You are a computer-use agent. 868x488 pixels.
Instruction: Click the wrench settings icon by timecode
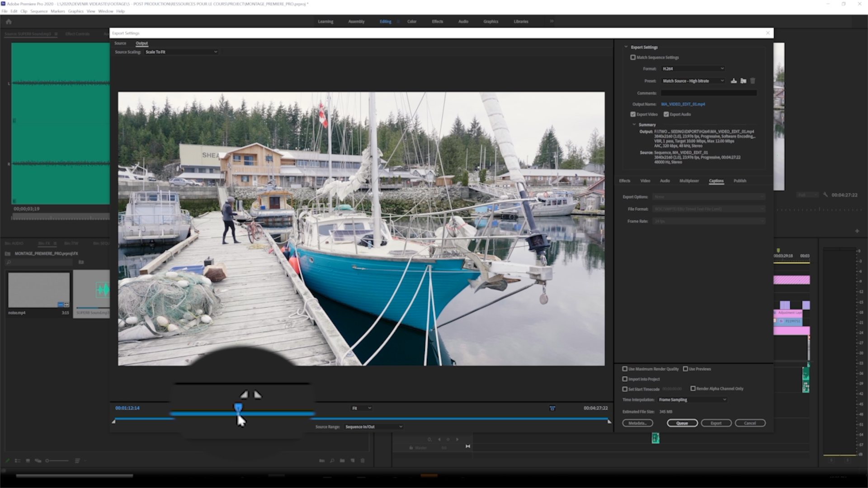coord(825,195)
